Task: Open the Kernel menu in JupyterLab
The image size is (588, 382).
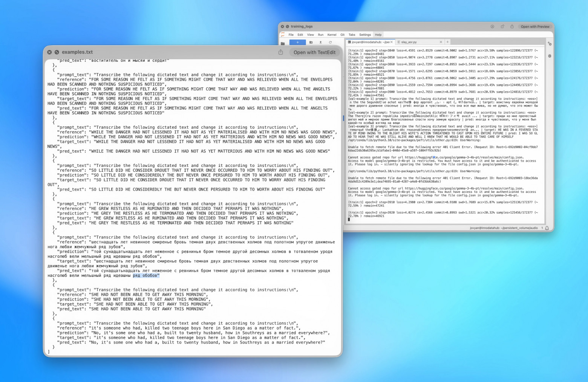Action: (332, 35)
